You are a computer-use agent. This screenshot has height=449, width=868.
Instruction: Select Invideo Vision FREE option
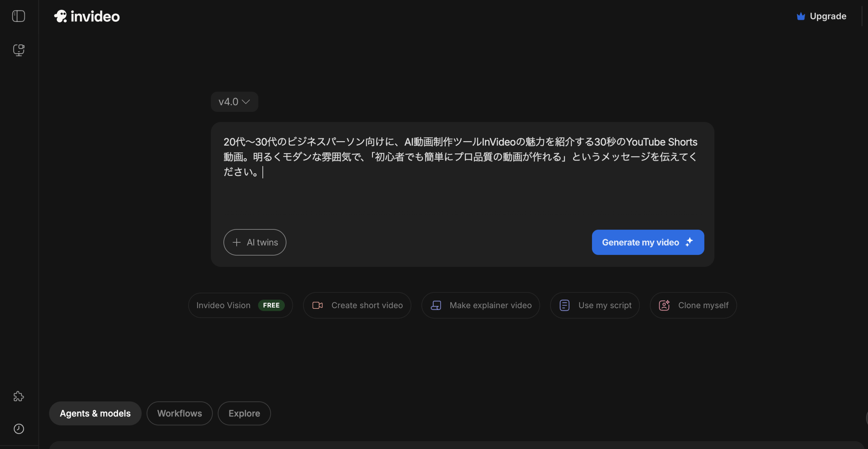pyautogui.click(x=240, y=305)
